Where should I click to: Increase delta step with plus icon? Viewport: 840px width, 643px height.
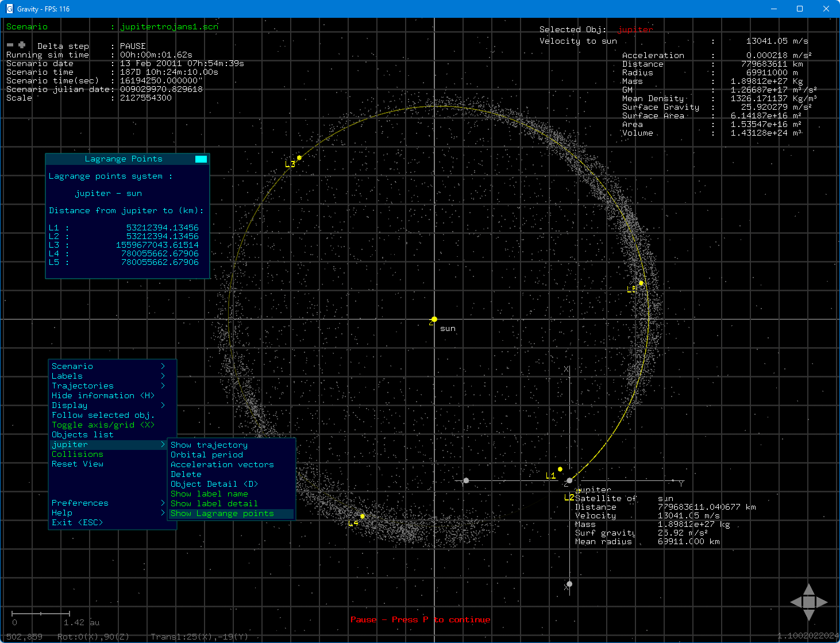[22, 45]
